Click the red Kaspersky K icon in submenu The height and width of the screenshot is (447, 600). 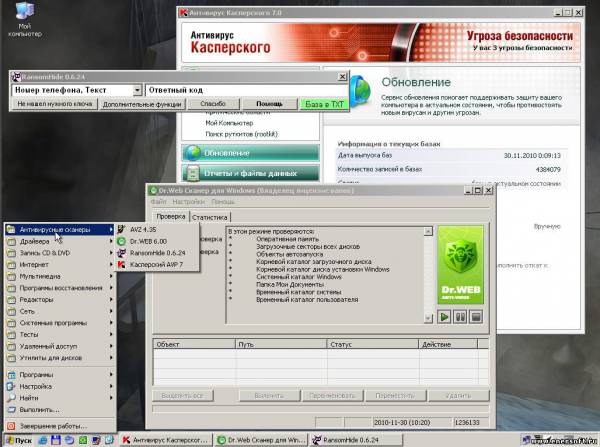click(x=121, y=264)
